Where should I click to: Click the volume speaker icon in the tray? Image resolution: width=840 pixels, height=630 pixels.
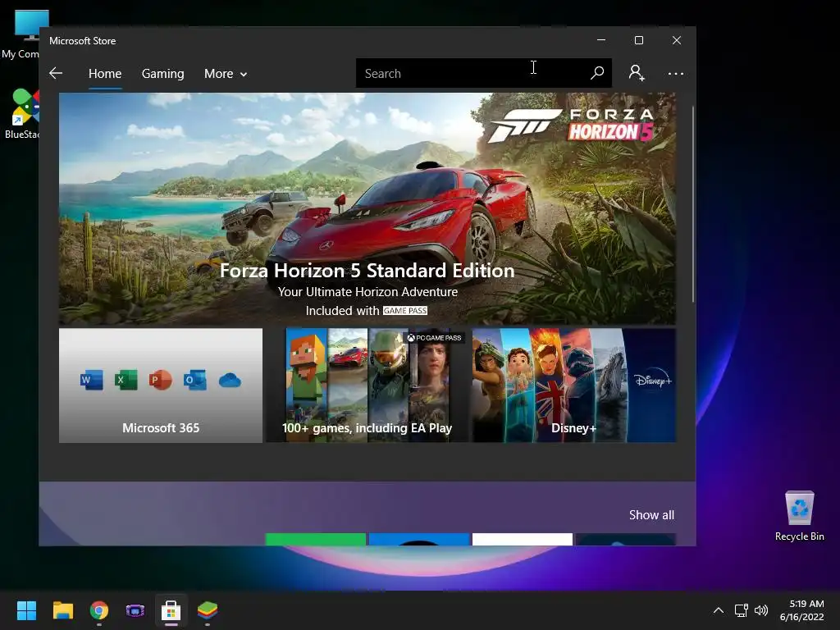[760, 610]
